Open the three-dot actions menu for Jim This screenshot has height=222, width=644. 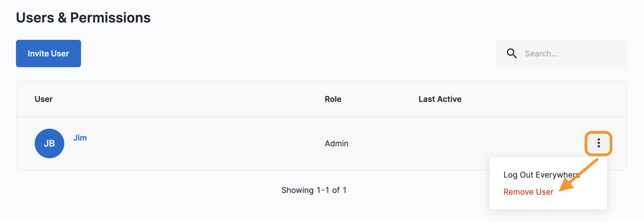point(598,143)
